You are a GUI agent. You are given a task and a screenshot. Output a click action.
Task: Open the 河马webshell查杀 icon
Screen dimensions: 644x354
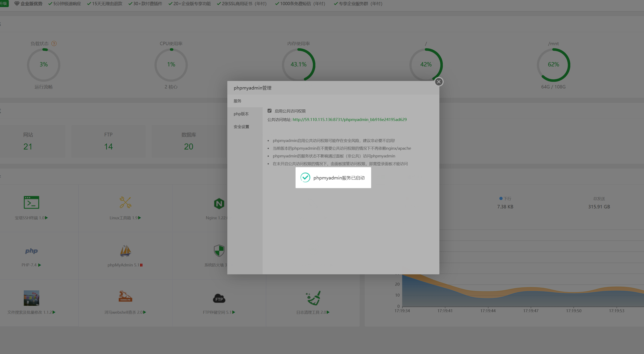tap(125, 296)
